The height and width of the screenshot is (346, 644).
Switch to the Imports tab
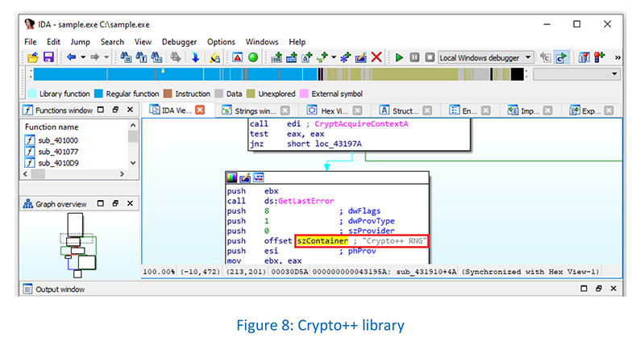pyautogui.click(x=530, y=110)
